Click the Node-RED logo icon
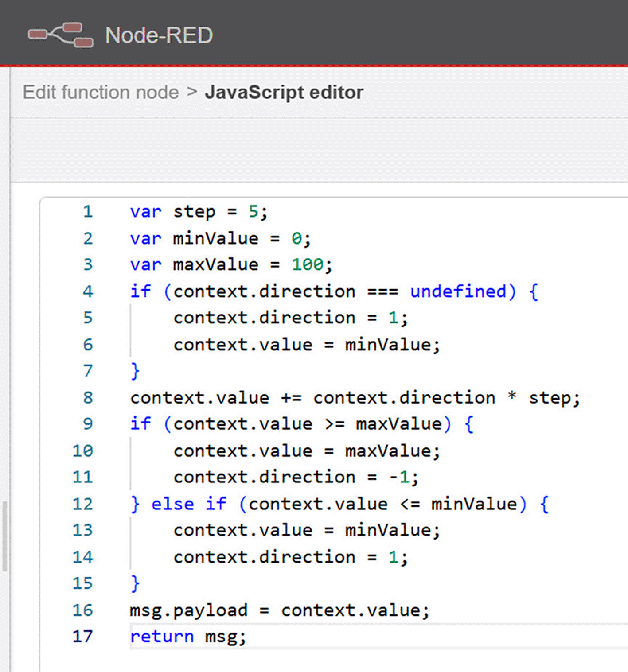The image size is (628, 672). tap(60, 35)
